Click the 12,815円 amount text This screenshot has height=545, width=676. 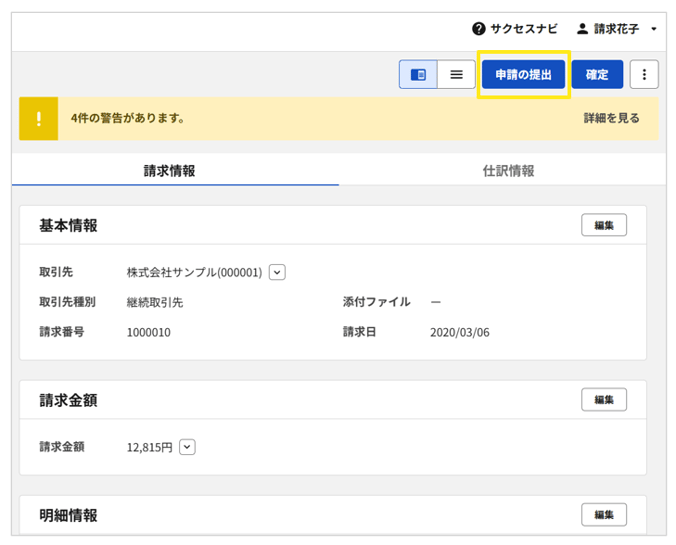tap(150, 448)
